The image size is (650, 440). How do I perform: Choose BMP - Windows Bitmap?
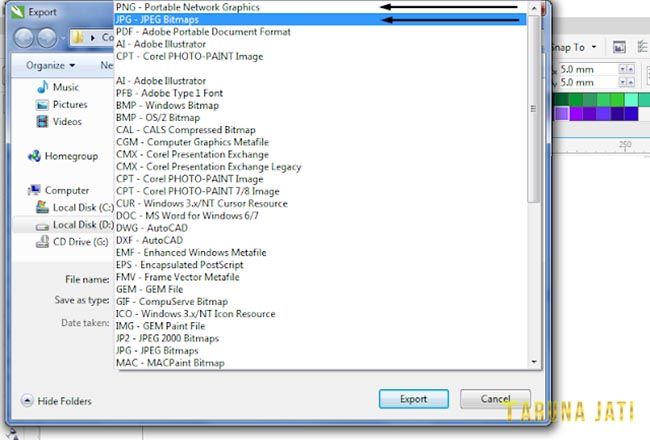(x=320, y=105)
